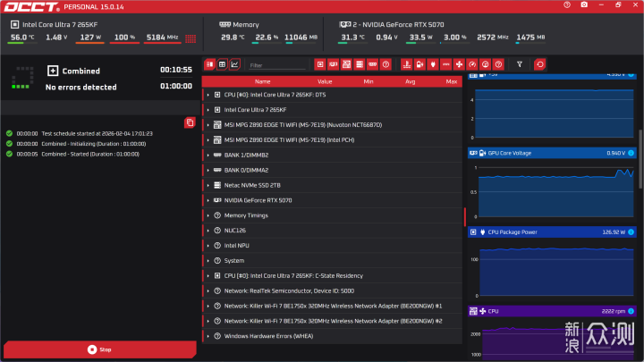
Task: Copy test log with red clipboard icon
Action: coord(190,122)
